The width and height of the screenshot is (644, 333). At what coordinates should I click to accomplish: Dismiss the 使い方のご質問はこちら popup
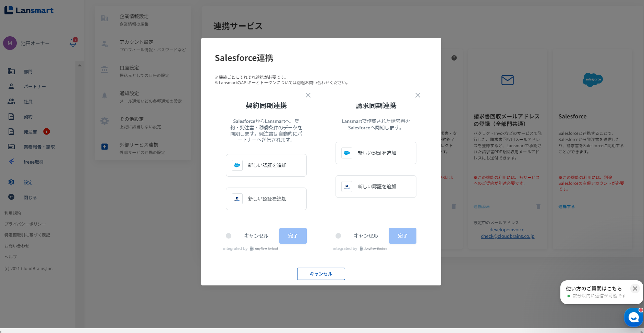(x=635, y=289)
